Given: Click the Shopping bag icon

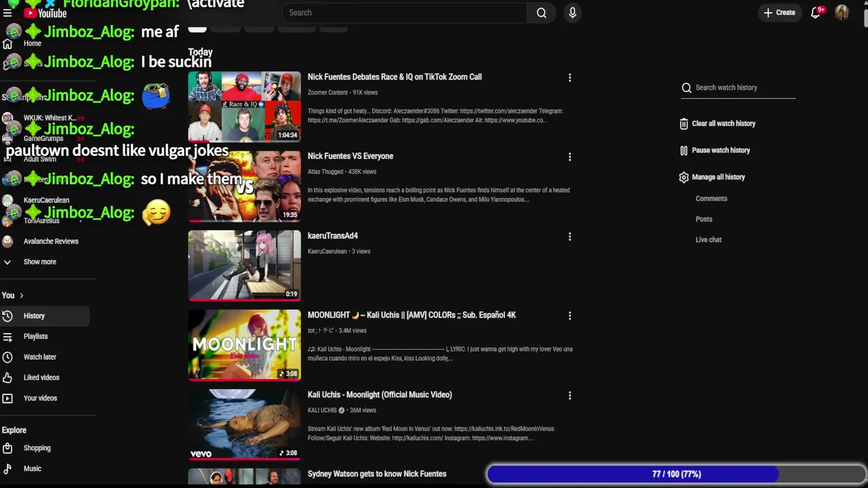Looking at the screenshot, I should click(7, 448).
